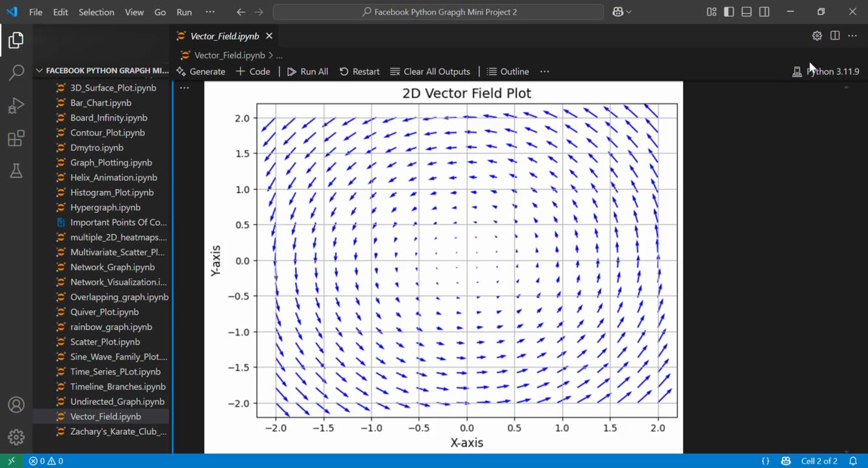Open notebook settings gear icon
The image size is (868, 468).
point(817,36)
